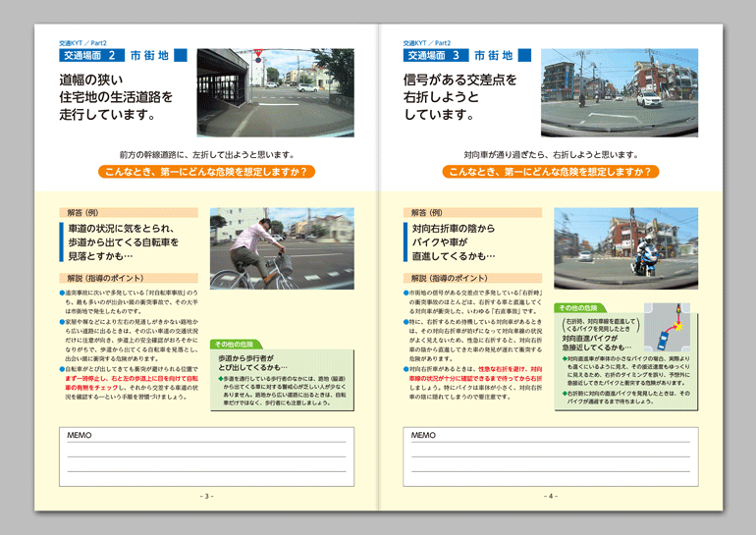Click the '交通場面 2' blue label
This screenshot has width=756, height=535.
click(91, 55)
